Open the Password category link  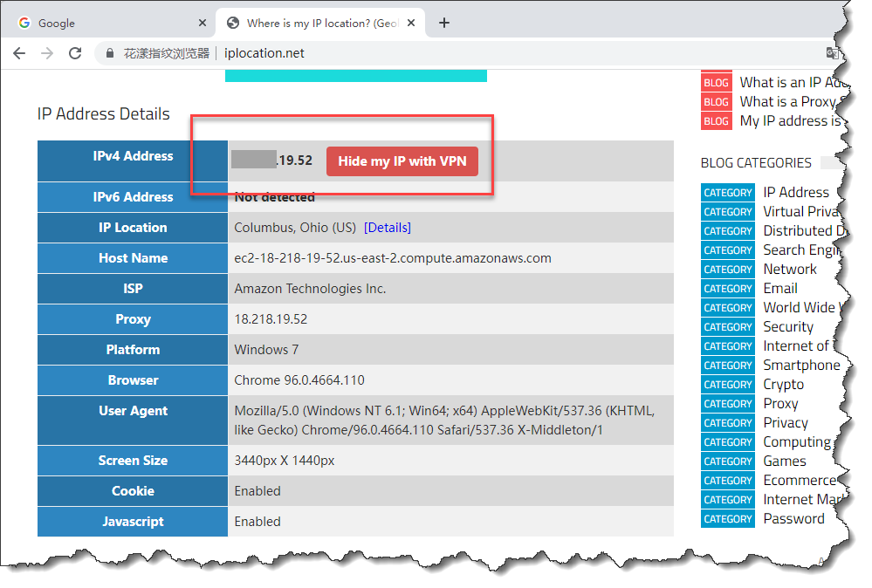[793, 518]
